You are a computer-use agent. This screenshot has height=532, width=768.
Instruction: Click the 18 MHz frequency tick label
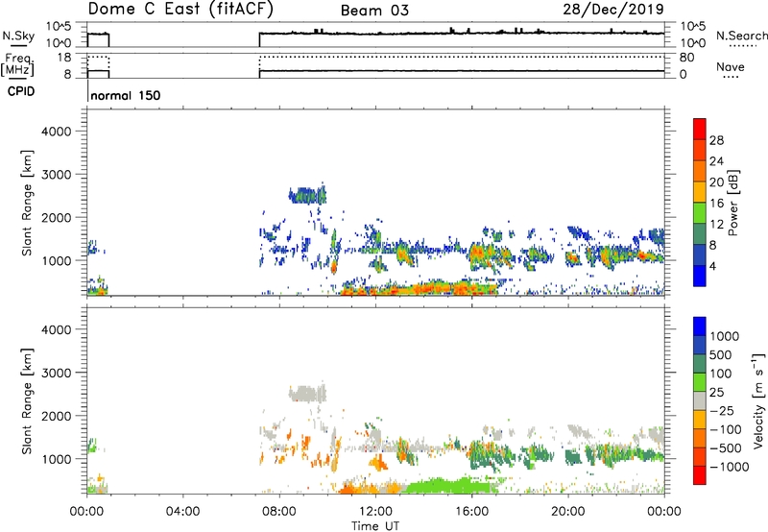click(64, 58)
